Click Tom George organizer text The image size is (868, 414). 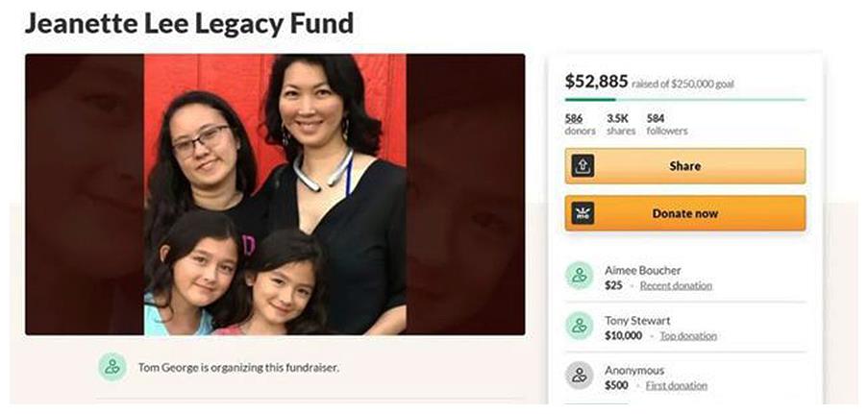(x=238, y=367)
